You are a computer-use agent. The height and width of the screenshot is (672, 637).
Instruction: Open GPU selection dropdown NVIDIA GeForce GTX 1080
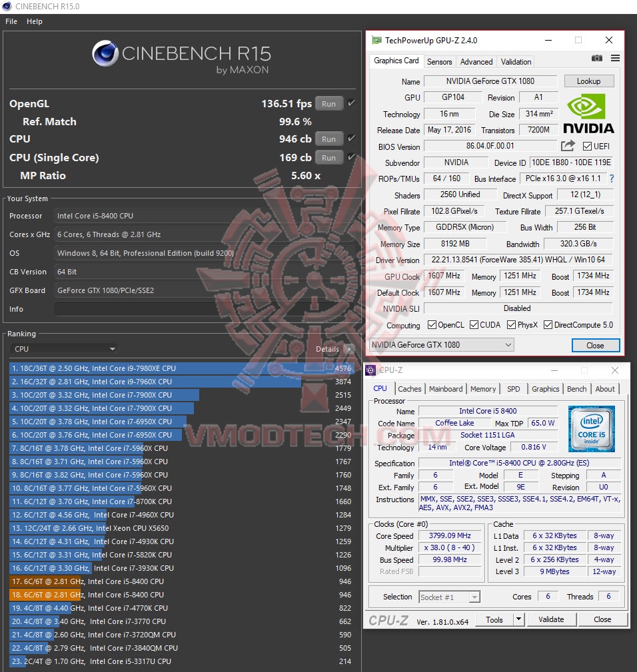(442, 344)
